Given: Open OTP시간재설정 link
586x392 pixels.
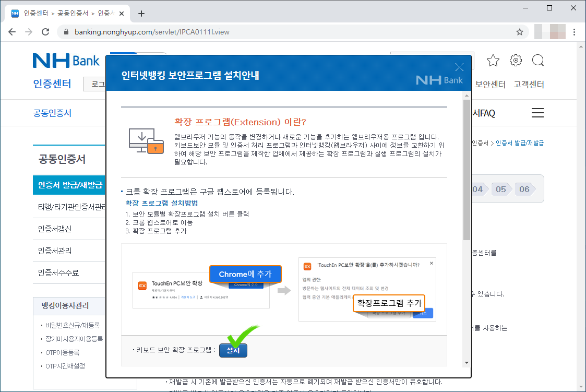Looking at the screenshot, I should 65,366.
